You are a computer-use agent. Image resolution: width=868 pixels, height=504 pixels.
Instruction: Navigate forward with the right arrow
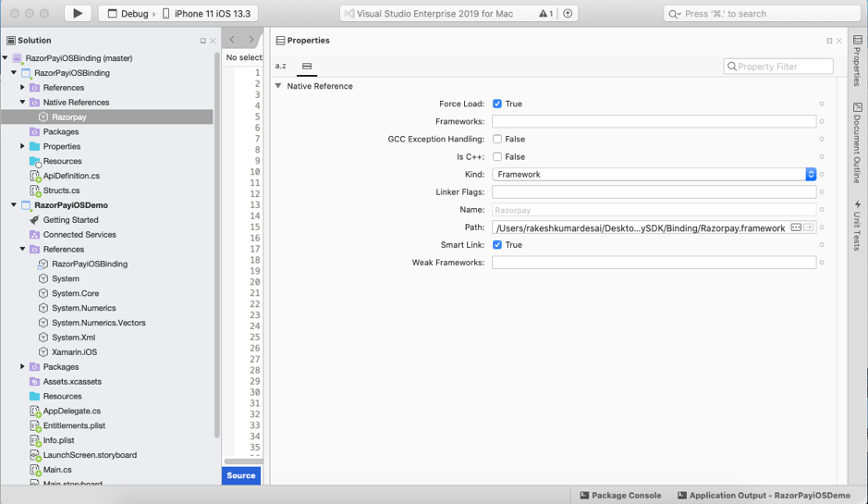tap(251, 40)
